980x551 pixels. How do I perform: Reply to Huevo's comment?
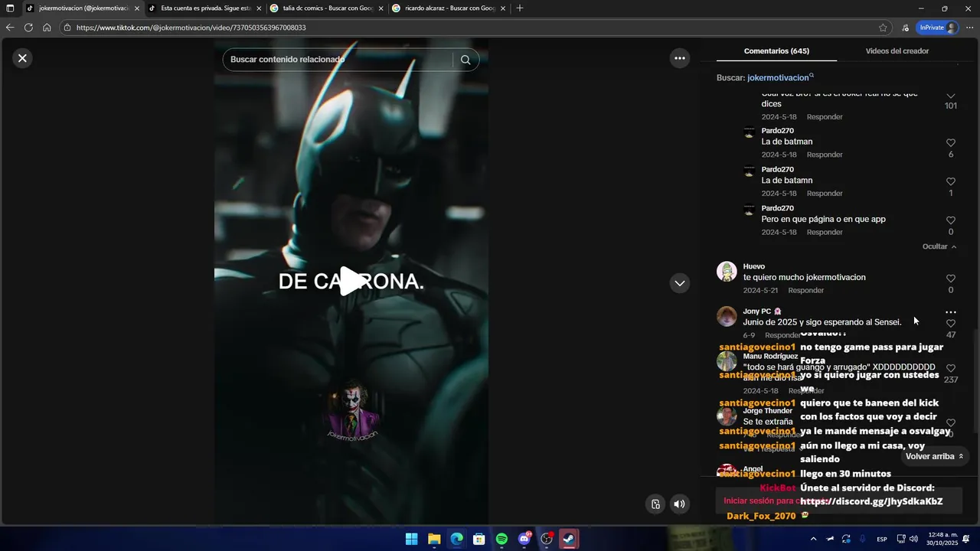[806, 290]
